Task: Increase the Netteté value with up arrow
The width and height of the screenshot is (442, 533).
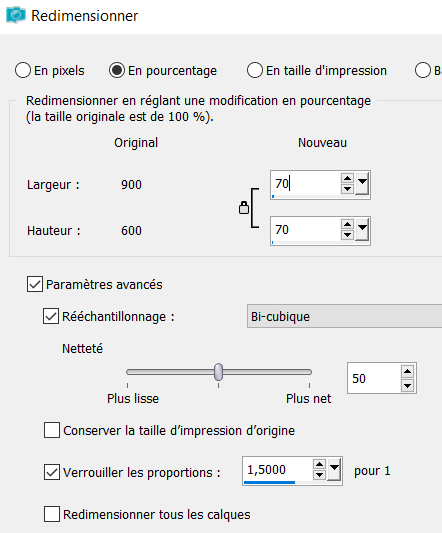Action: tap(407, 372)
